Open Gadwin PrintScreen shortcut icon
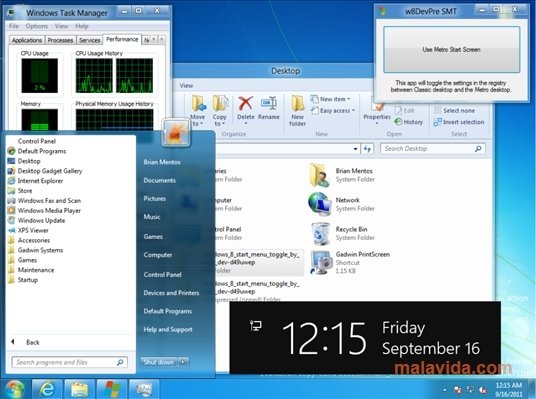The image size is (536, 399). tap(321, 263)
